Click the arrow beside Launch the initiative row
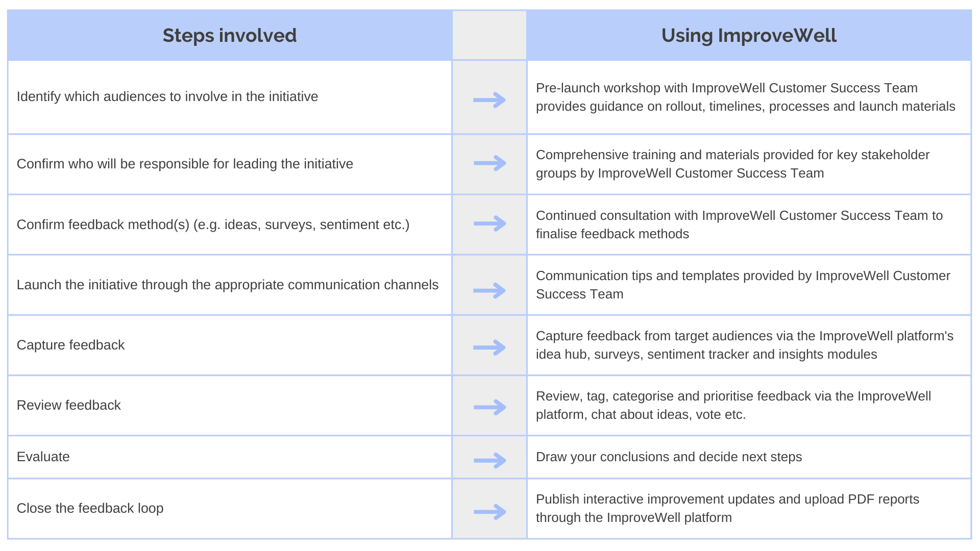980x551 pixels. tap(489, 291)
